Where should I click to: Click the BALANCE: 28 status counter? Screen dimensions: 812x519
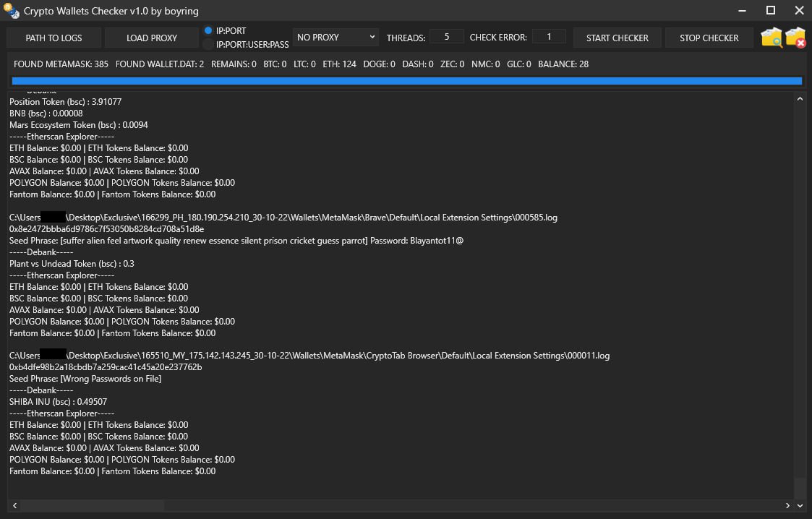[564, 64]
